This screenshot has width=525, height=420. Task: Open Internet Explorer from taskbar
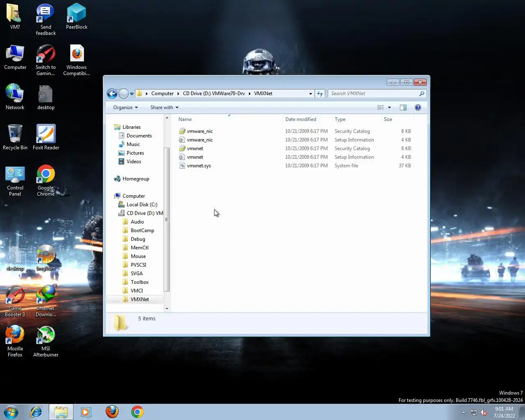click(x=36, y=412)
